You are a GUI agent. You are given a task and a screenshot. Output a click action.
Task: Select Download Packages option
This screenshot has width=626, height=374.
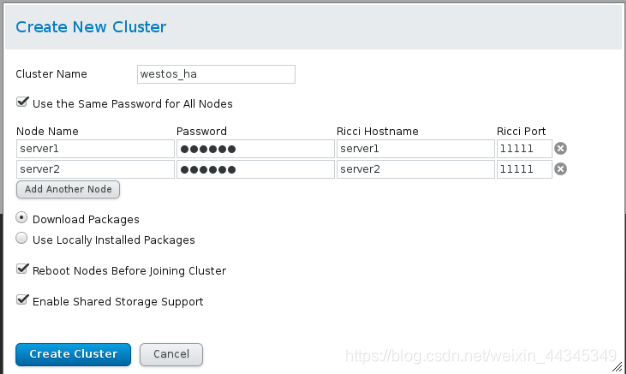click(22, 218)
